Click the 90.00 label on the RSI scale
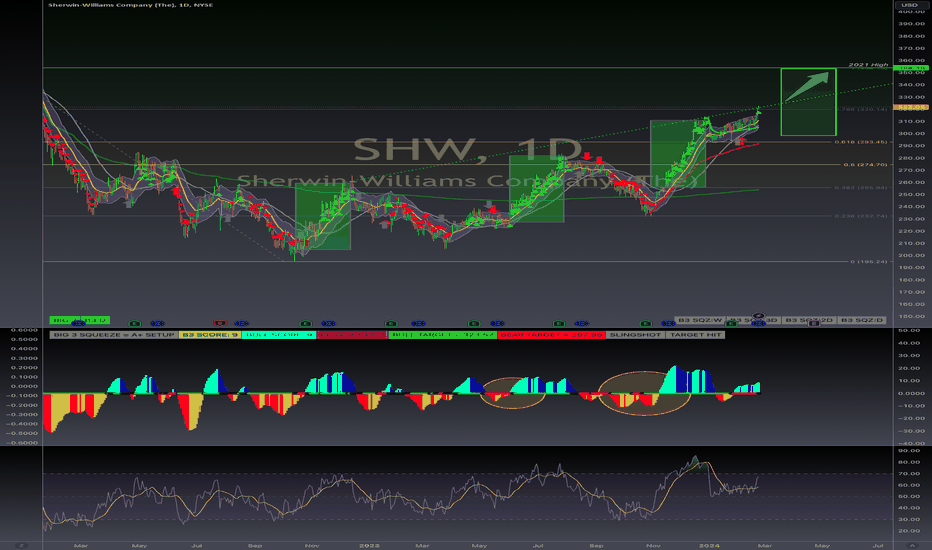 click(909, 451)
